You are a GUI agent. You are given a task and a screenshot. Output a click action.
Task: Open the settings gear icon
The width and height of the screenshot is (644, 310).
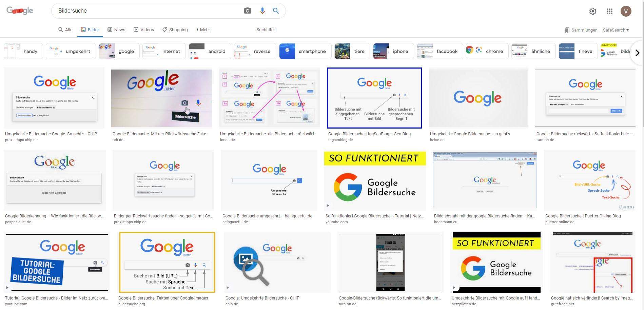[593, 11]
